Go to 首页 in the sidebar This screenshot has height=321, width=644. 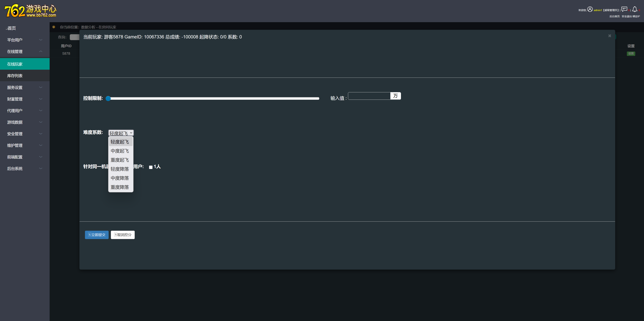click(x=11, y=28)
